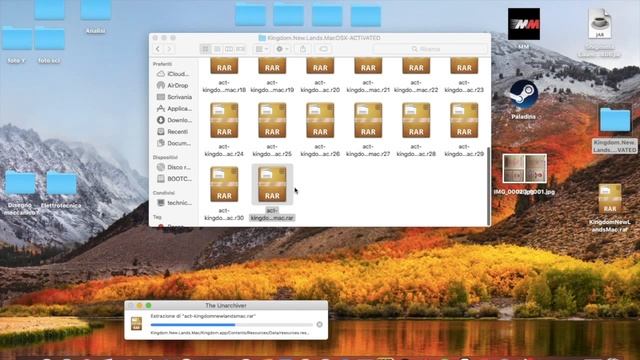This screenshot has width=640, height=360.
Task: Select the RAR file ending in .r30
Action: (224, 184)
